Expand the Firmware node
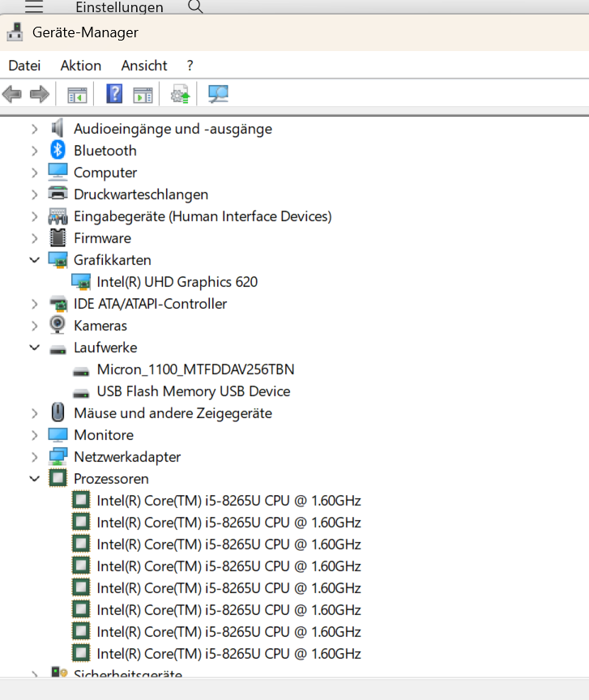 pos(34,238)
